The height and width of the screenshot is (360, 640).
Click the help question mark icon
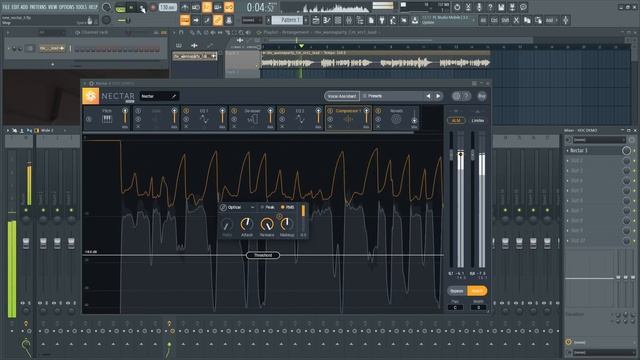490,7
